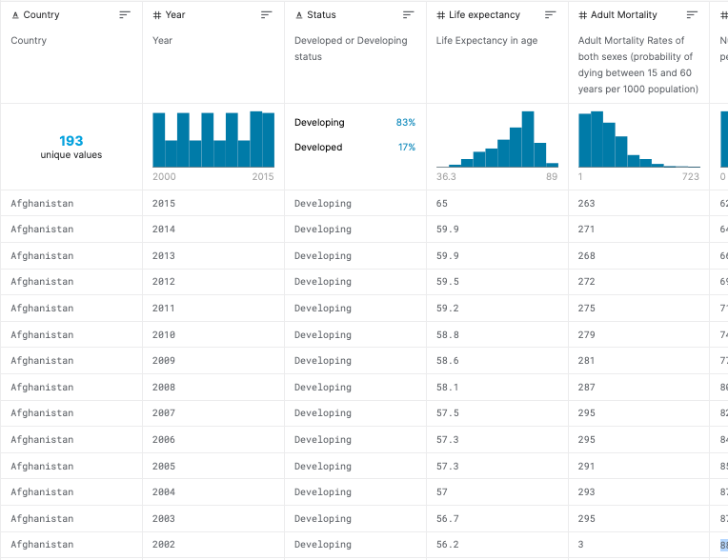Click the life expectancy value 59.5 cell
The height and width of the screenshot is (560, 728).
click(x=448, y=282)
